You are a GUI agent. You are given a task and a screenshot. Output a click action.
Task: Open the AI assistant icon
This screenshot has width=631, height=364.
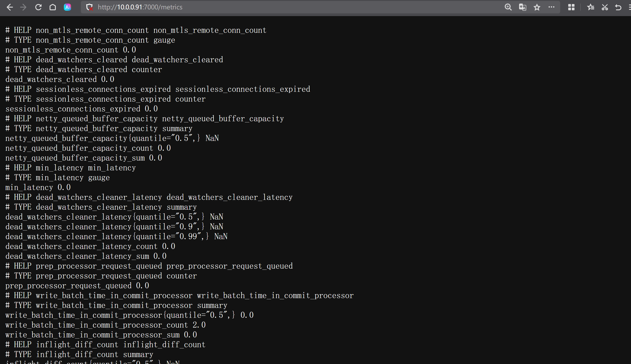[67, 7]
